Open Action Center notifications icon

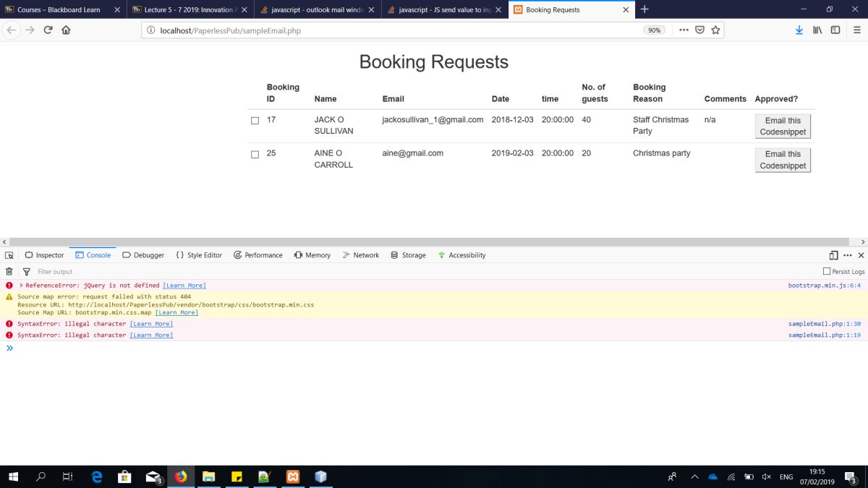(x=852, y=477)
